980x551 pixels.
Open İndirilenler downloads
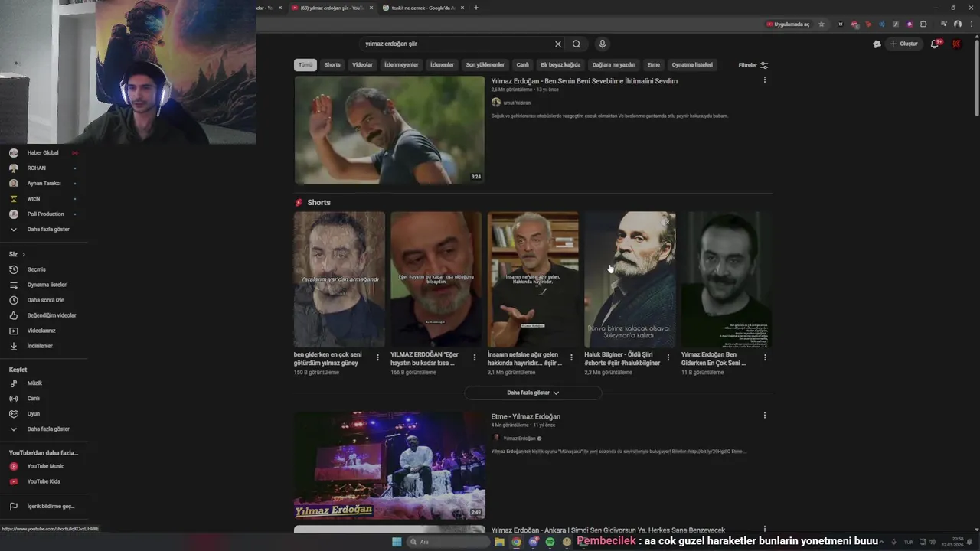click(x=43, y=346)
